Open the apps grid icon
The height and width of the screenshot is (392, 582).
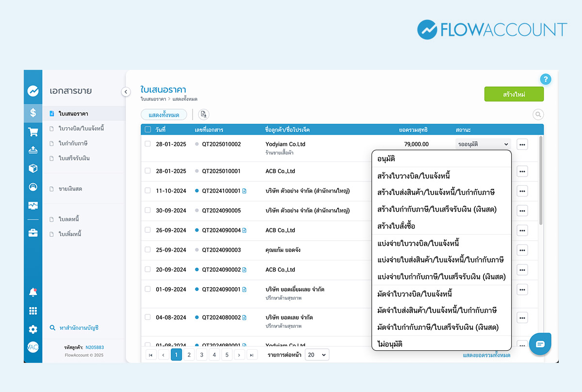pos(32,310)
